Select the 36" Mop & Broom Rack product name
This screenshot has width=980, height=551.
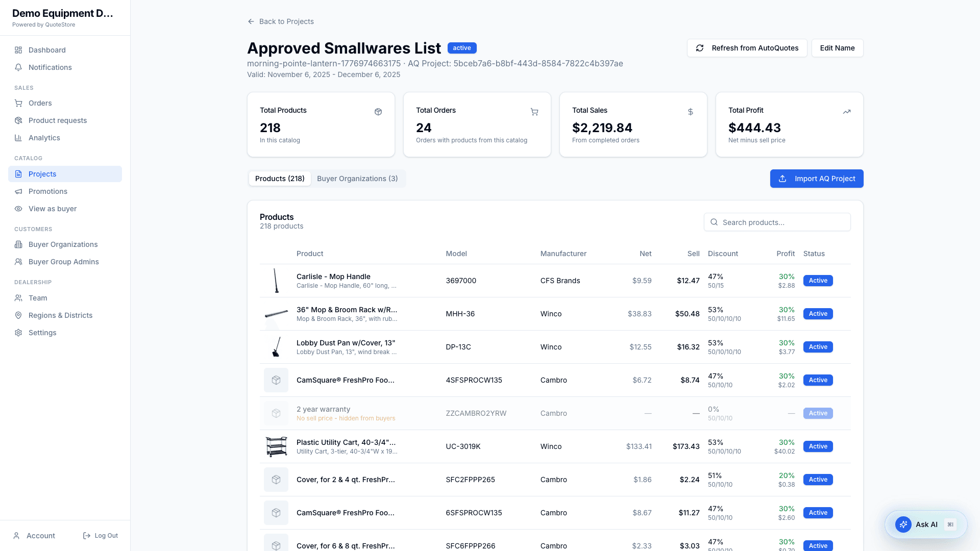pyautogui.click(x=347, y=310)
